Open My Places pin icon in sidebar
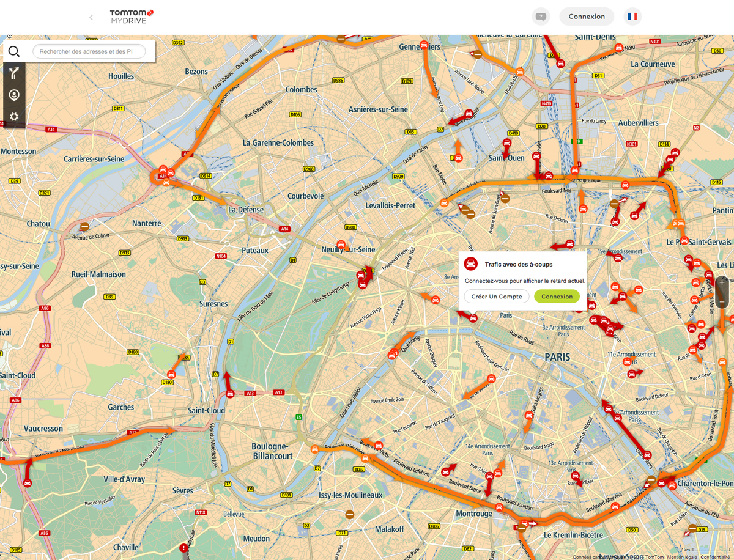Image resolution: width=734 pixels, height=560 pixels. coord(14,95)
